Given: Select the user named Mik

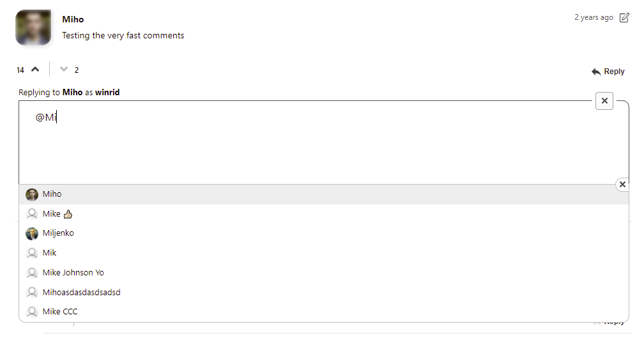Looking at the screenshot, I should 50,253.
